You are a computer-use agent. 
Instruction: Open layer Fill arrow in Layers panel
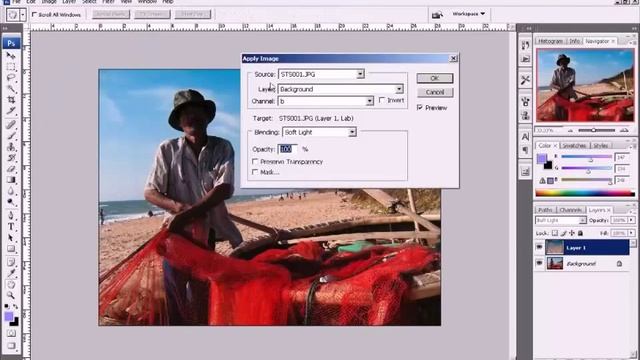pos(631,233)
